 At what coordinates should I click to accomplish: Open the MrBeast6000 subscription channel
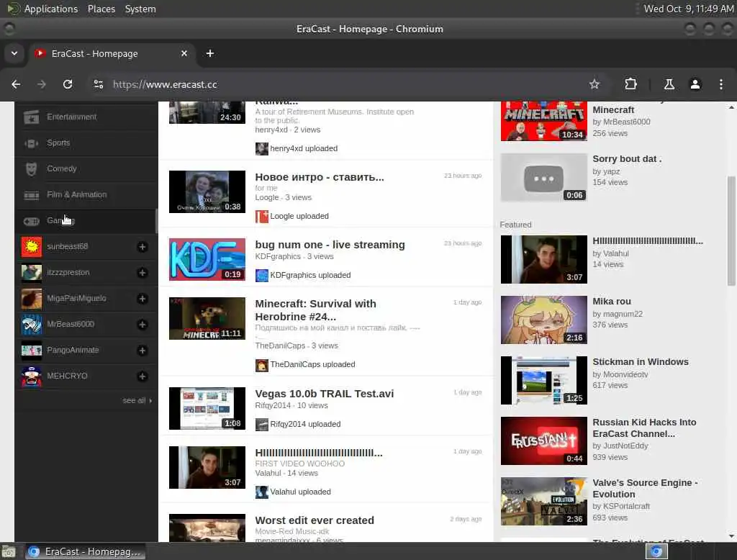coord(71,325)
